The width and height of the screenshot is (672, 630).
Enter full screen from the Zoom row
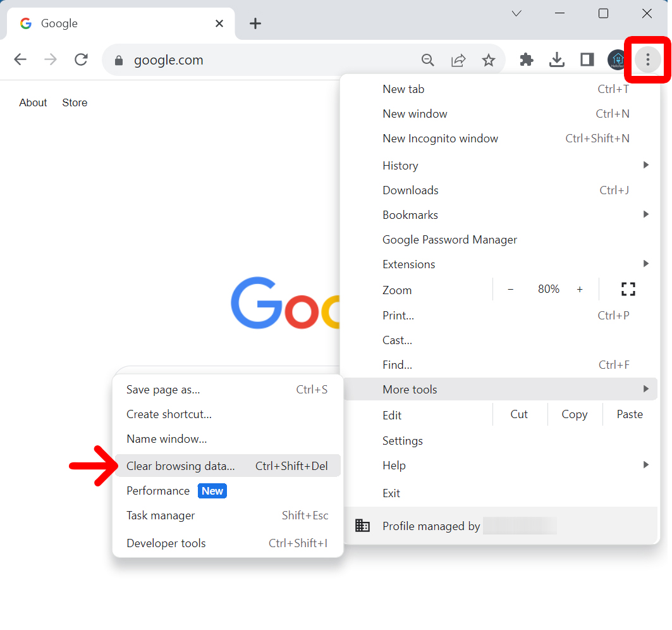coord(628,289)
